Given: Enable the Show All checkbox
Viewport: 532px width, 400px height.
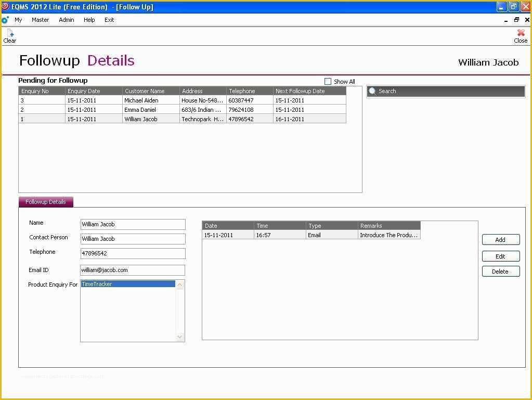Looking at the screenshot, I should (x=328, y=82).
